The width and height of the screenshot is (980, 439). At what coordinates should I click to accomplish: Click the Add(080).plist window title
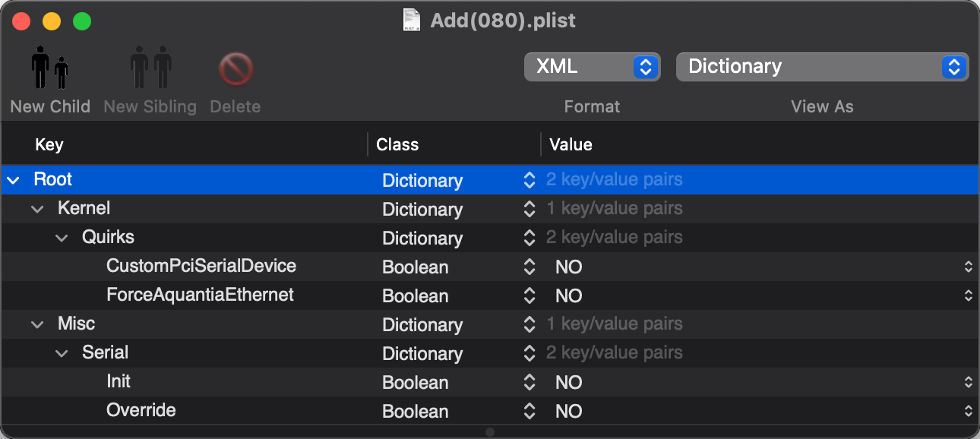tap(503, 21)
